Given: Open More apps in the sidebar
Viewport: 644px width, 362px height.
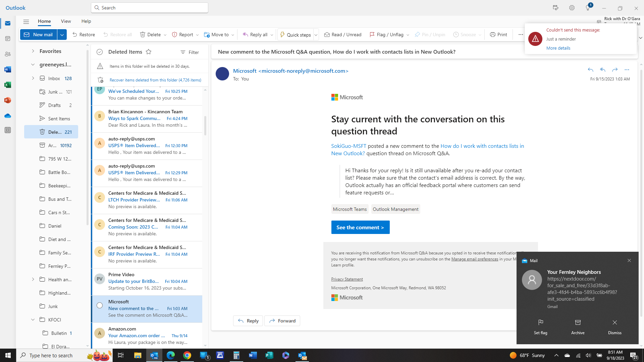Looking at the screenshot, I should [x=8, y=130].
